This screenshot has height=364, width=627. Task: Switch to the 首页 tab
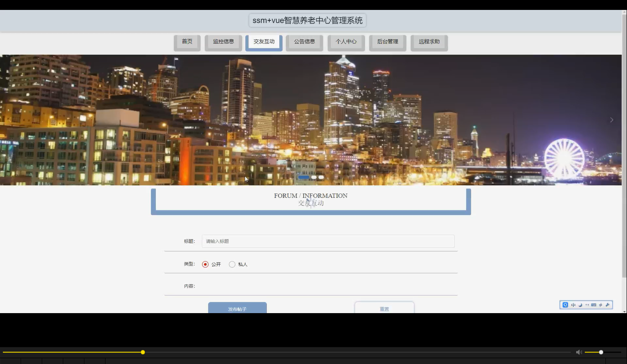[x=187, y=41]
